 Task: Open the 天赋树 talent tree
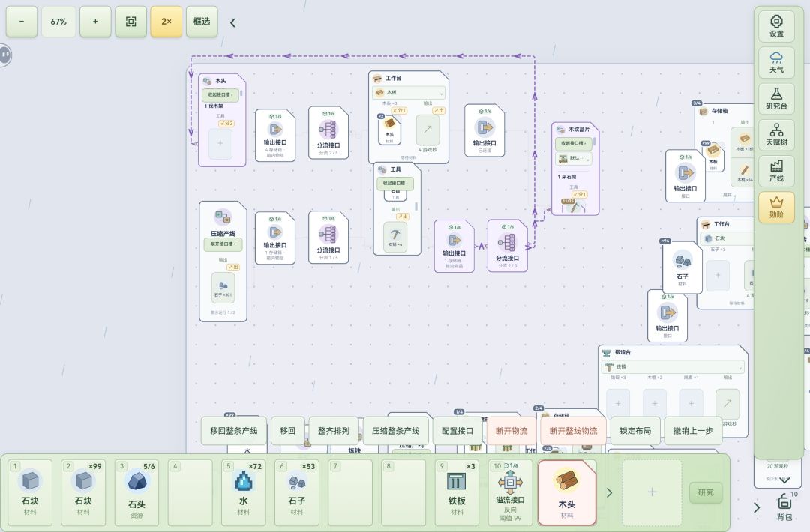[x=776, y=134]
